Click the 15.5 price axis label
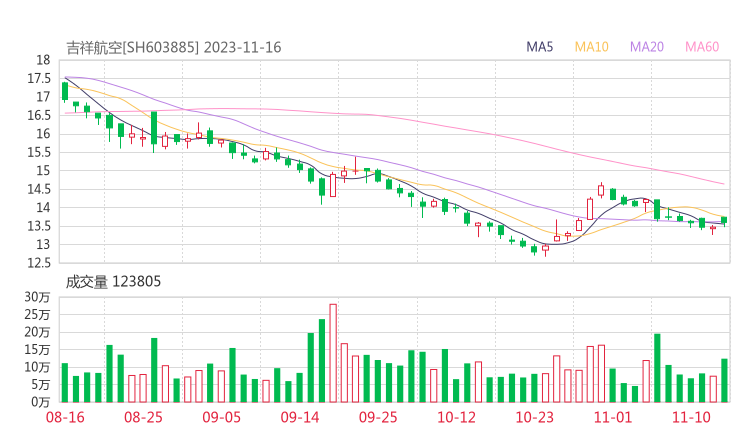This screenshot has width=740, height=440. pos(39,152)
